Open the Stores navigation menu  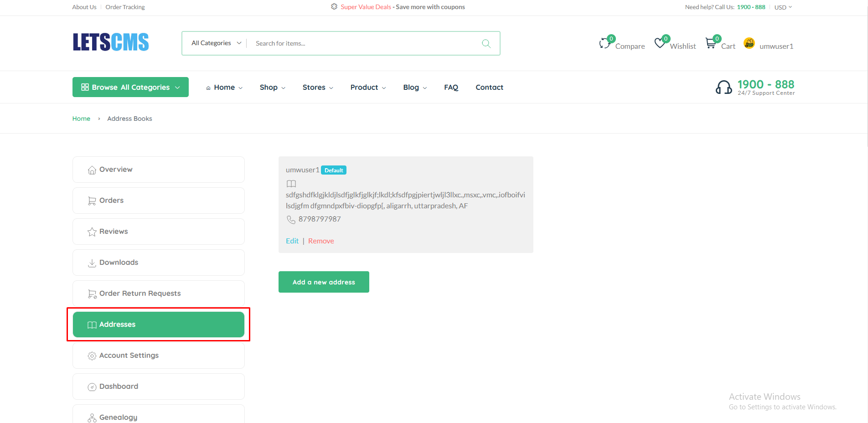(317, 88)
